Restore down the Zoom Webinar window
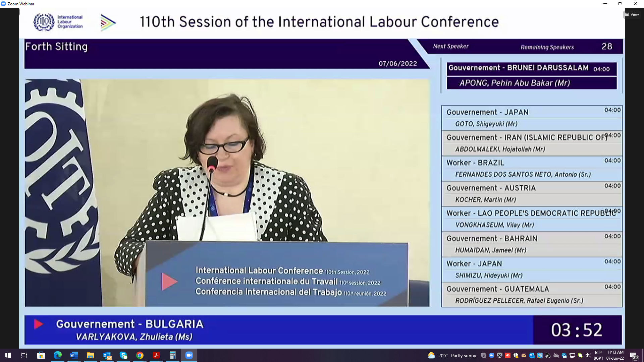644x362 pixels. click(x=620, y=4)
